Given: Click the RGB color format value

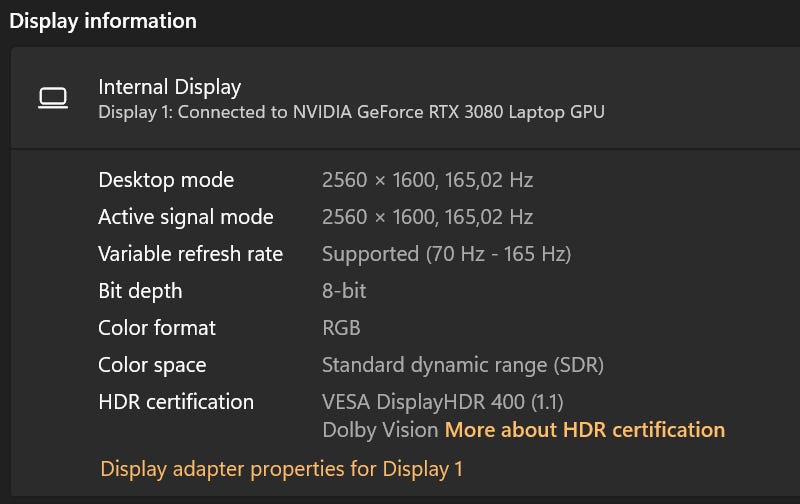Looking at the screenshot, I should click(x=341, y=328).
